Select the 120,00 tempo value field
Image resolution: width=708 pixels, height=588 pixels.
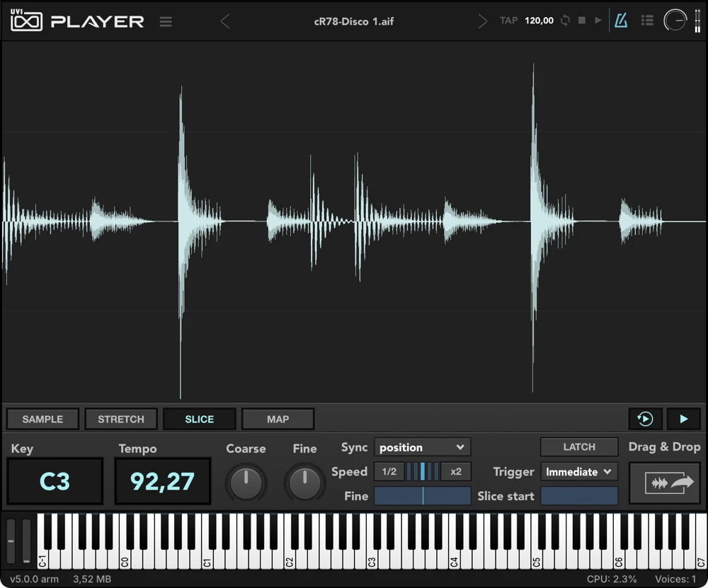pos(539,21)
